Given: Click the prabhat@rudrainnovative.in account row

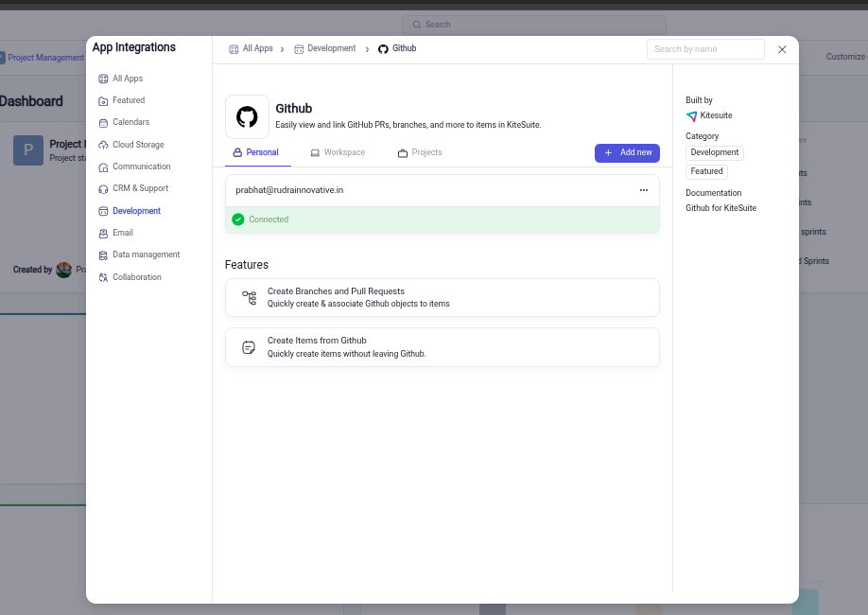Looking at the screenshot, I should pyautogui.click(x=443, y=190).
